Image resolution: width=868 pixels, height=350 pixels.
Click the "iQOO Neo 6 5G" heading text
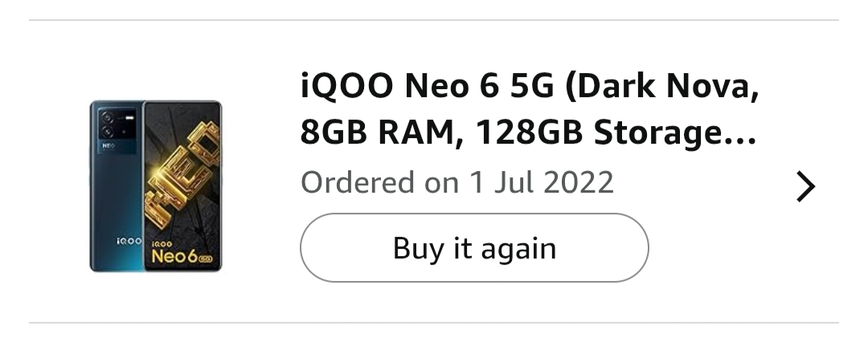(427, 86)
